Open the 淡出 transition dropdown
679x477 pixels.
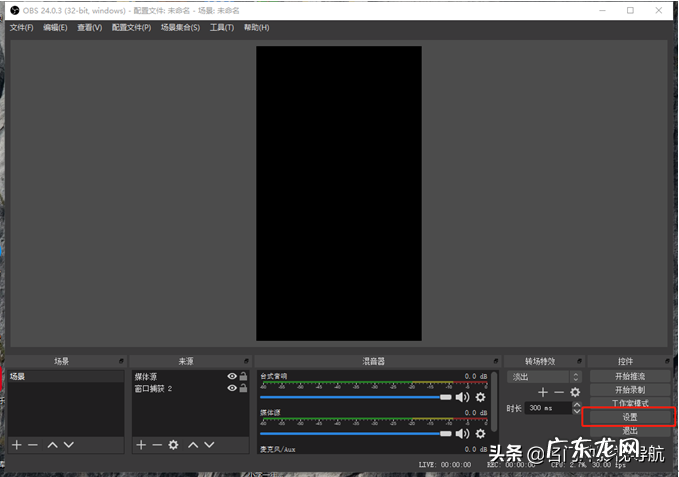(x=544, y=377)
